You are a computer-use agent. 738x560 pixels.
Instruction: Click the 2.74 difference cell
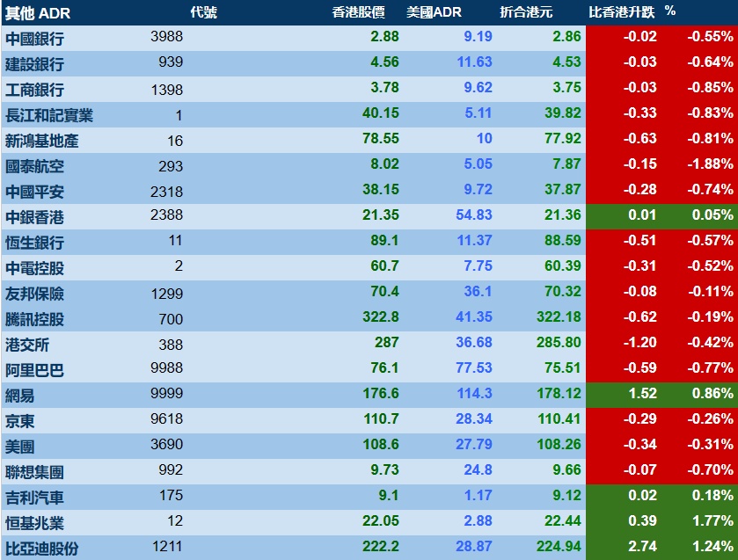(642, 546)
